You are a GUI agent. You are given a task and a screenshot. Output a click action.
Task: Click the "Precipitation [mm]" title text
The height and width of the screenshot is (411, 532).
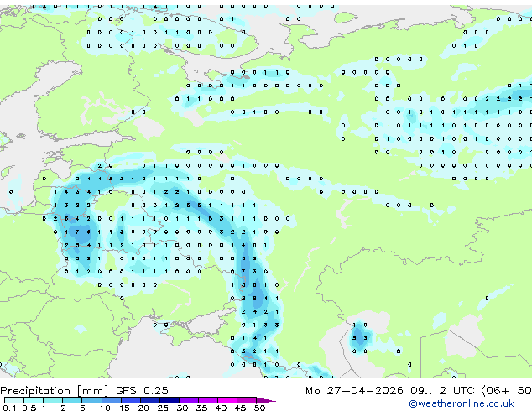(x=55, y=391)
